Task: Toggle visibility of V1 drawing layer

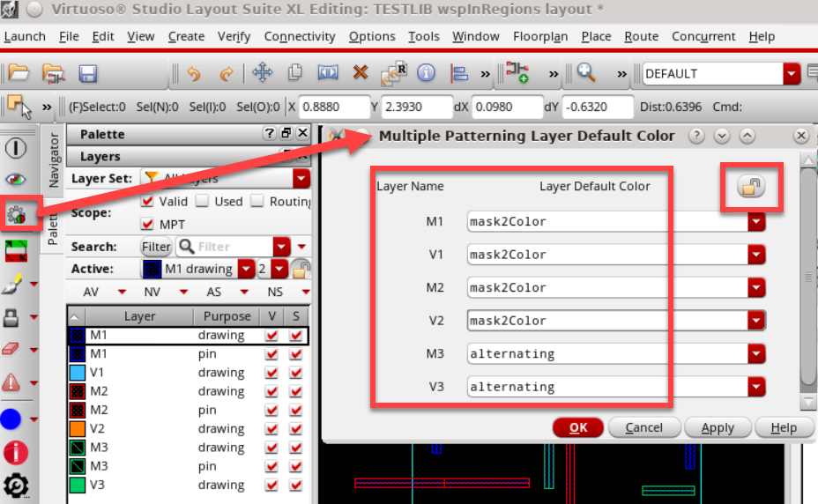Action: [x=271, y=373]
